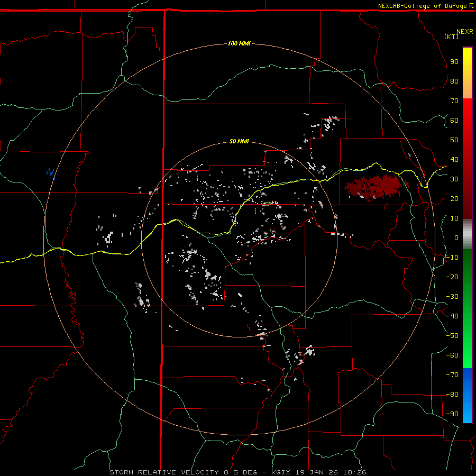Image resolution: width=476 pixels, height=476 pixels.
Task: Select the -10 value on velocity scale
Action: [x=452, y=258]
